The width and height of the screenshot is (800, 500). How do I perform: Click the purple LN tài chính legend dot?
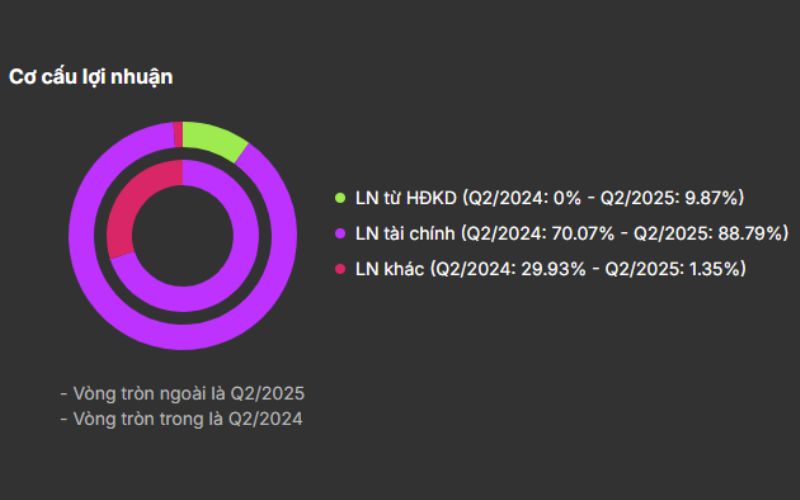[340, 234]
